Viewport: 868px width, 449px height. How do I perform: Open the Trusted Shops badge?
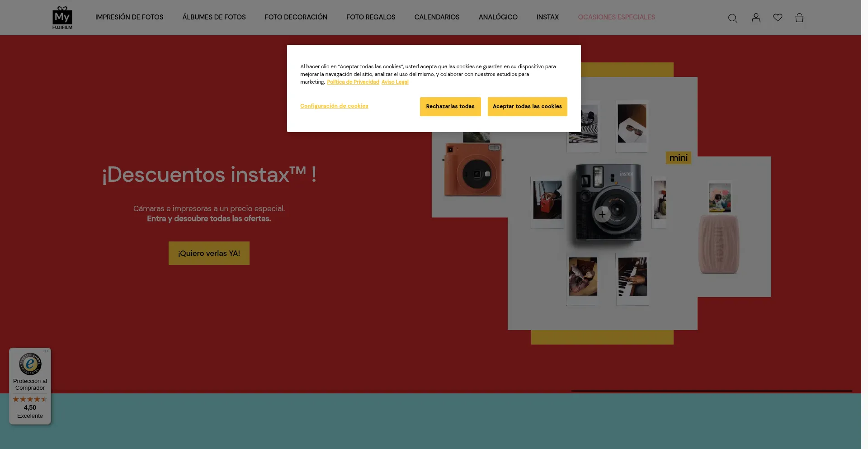point(30,386)
